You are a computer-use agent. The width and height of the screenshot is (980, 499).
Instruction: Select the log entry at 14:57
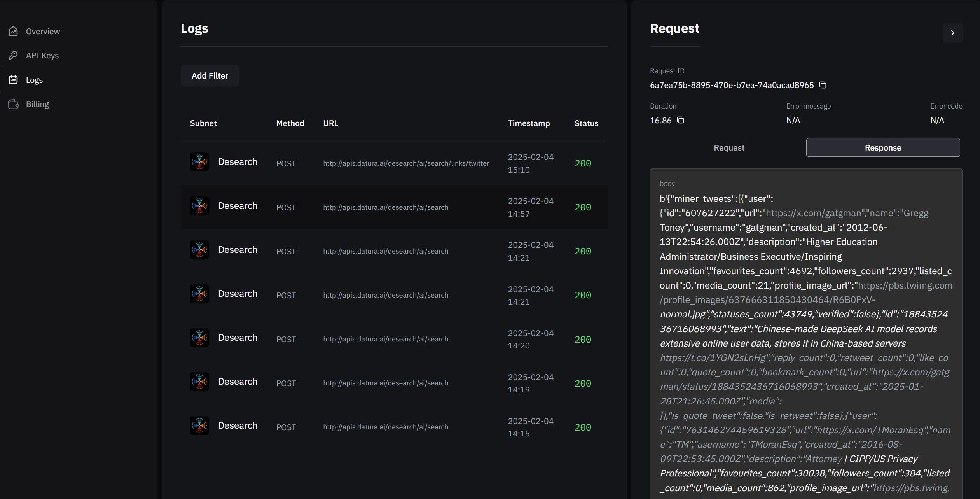[x=394, y=207]
